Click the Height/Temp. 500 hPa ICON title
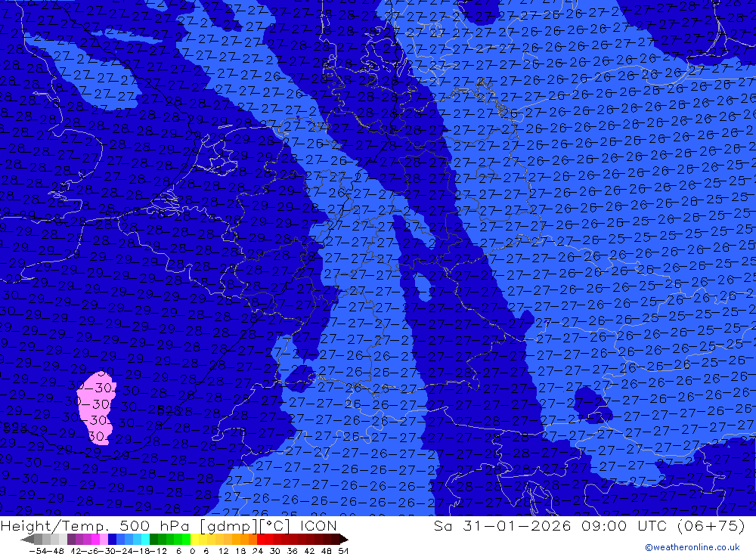This screenshot has width=756, height=554. tap(169, 525)
